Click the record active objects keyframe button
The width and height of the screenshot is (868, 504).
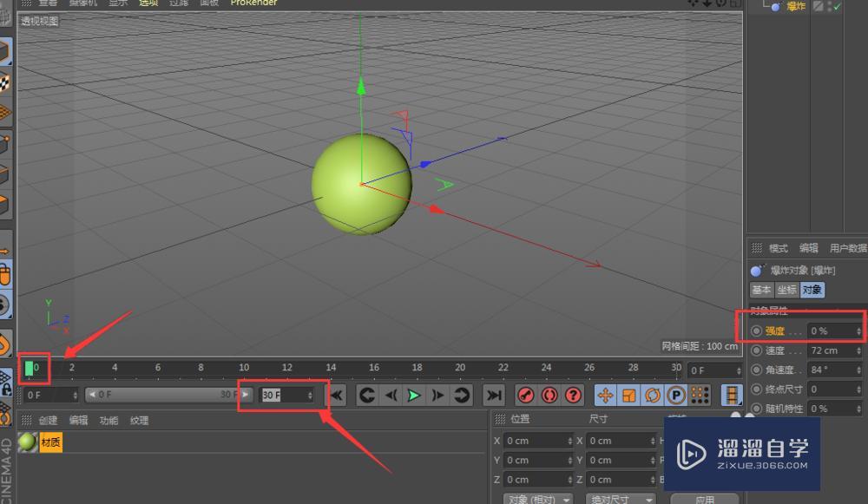tap(525, 395)
